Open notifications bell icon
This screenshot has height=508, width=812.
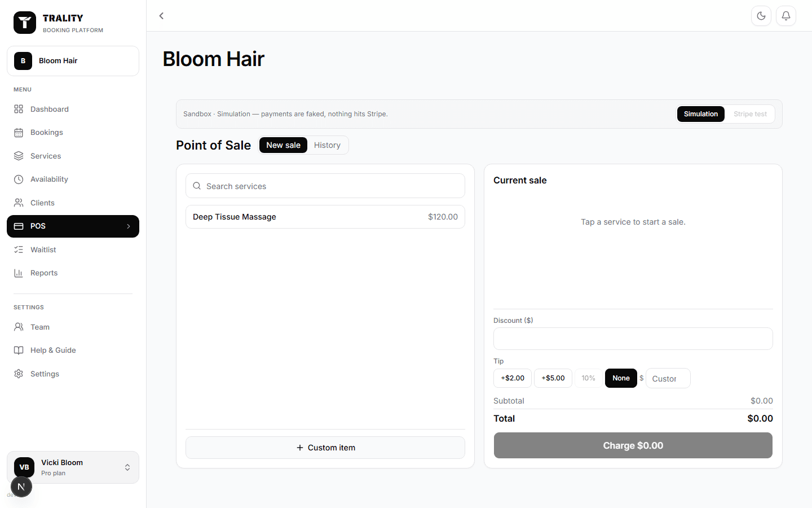point(786,16)
